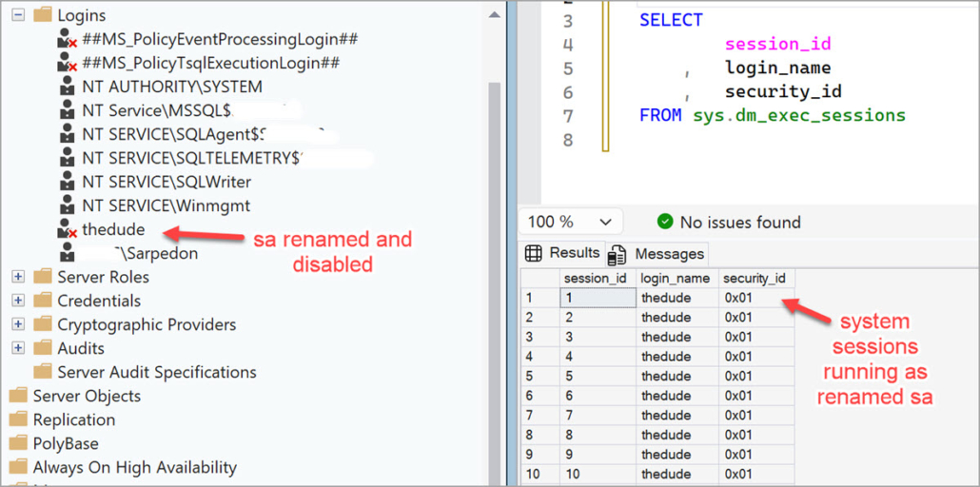
Task: Click the \Sarpedon login icon
Action: point(66,253)
